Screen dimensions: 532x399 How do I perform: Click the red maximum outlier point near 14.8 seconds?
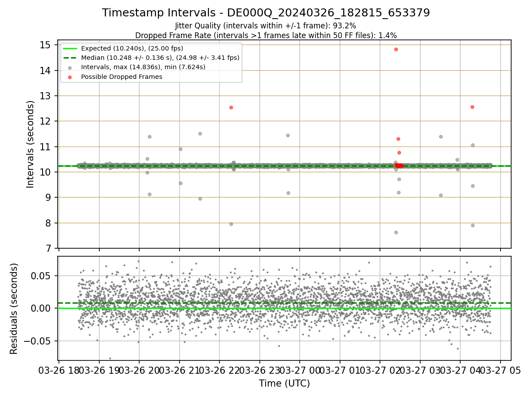(x=396, y=49)
